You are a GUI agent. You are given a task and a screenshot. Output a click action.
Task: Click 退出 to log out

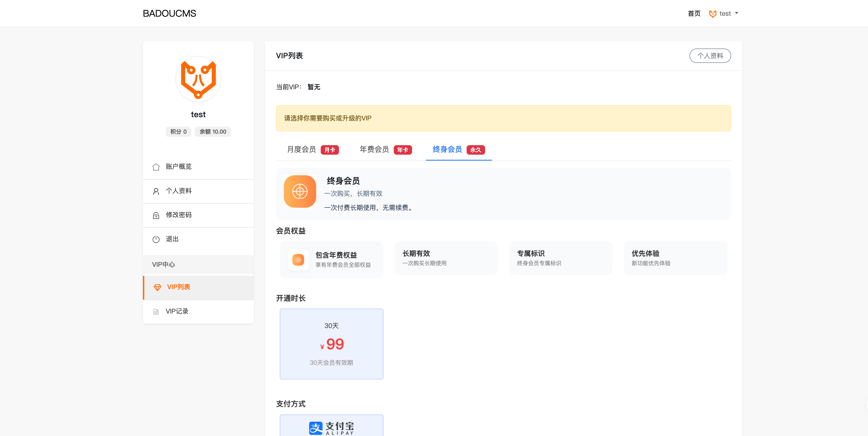coord(198,239)
